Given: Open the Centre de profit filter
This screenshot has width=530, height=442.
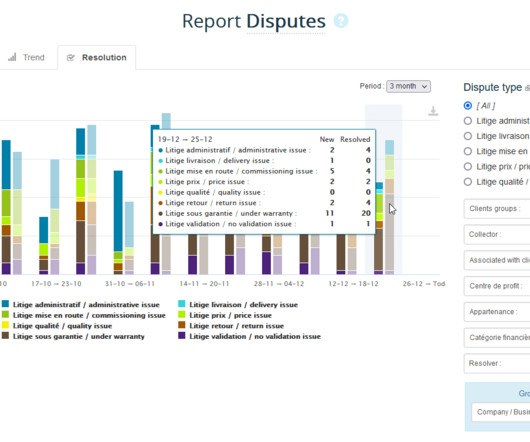Looking at the screenshot, I should pyautogui.click(x=497, y=286).
